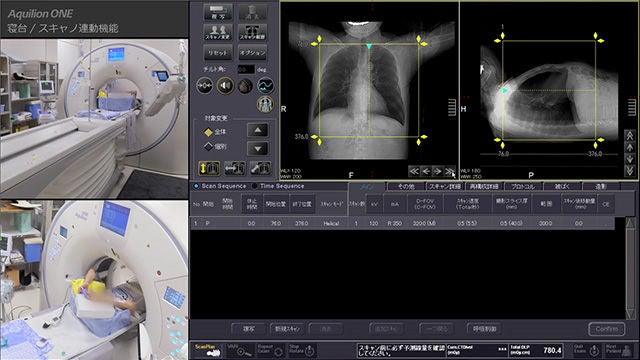Viewport: 640px width, 360px height.
Task: Click the top gantry camera video thumbnail
Action: click(94, 118)
